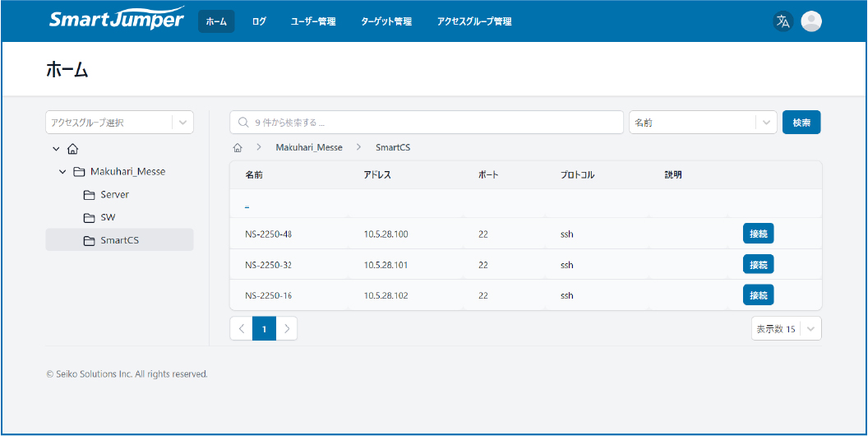This screenshot has height=436, width=868.
Task: Click address 10.5.28.102
Action: [x=386, y=295]
